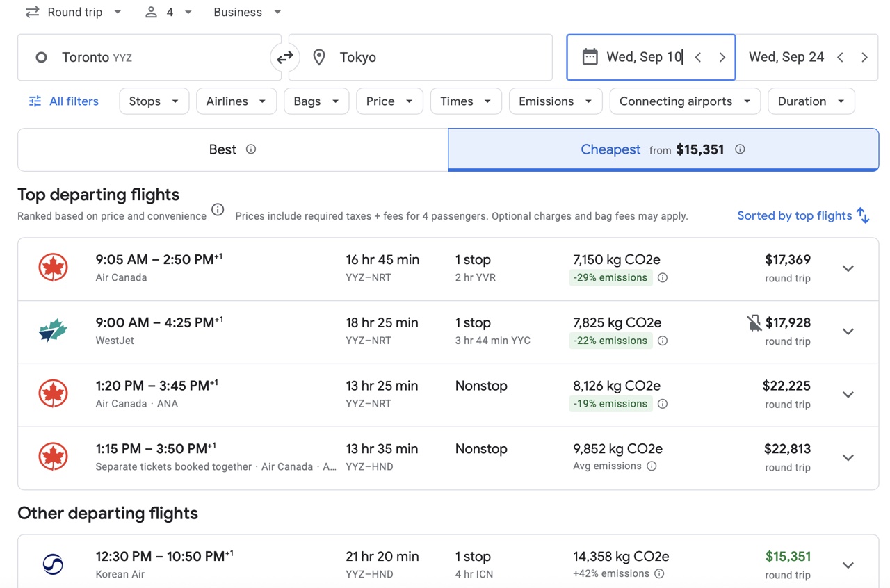The image size is (890, 588).
Task: Open the passenger count dropdown
Action: coord(168,13)
